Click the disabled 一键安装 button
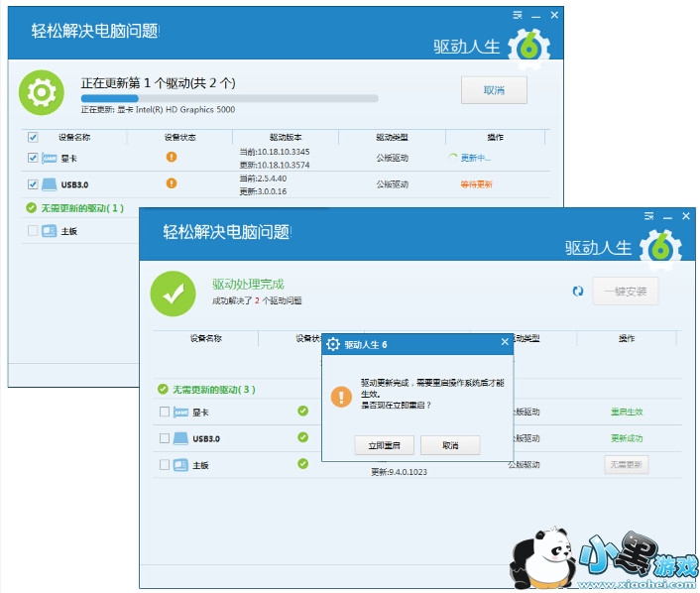The image size is (700, 593). (x=625, y=292)
